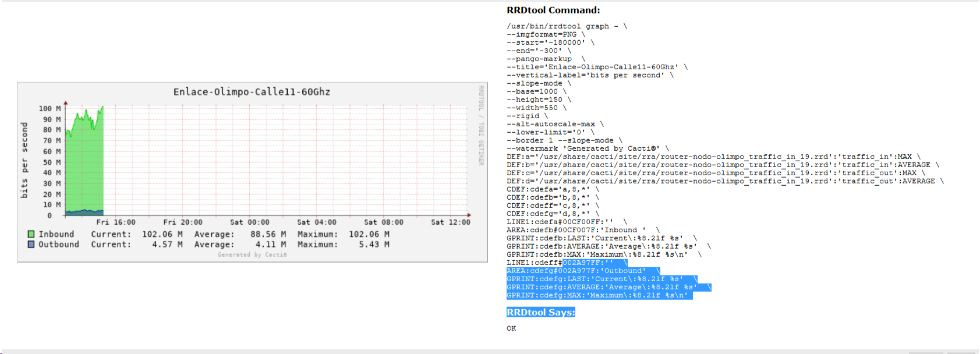This screenshot has height=354, width=980.
Task: Click the Outbound Maximum value 5.43 M
Action: coord(374,245)
